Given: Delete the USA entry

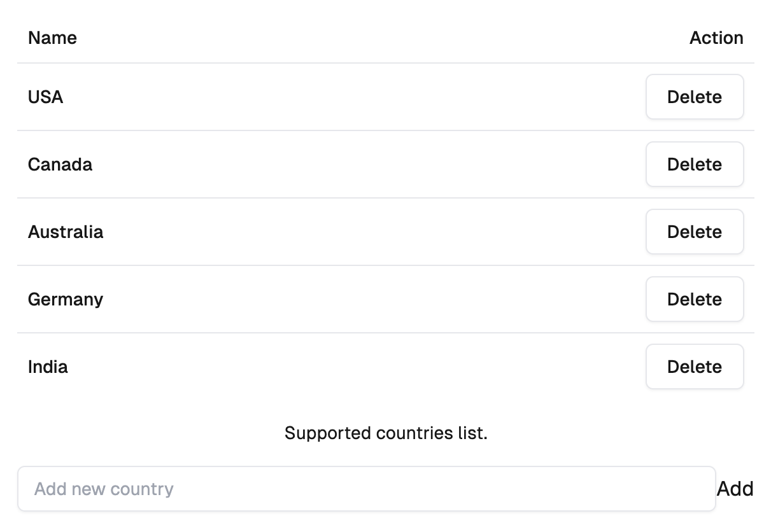Looking at the screenshot, I should point(694,97).
